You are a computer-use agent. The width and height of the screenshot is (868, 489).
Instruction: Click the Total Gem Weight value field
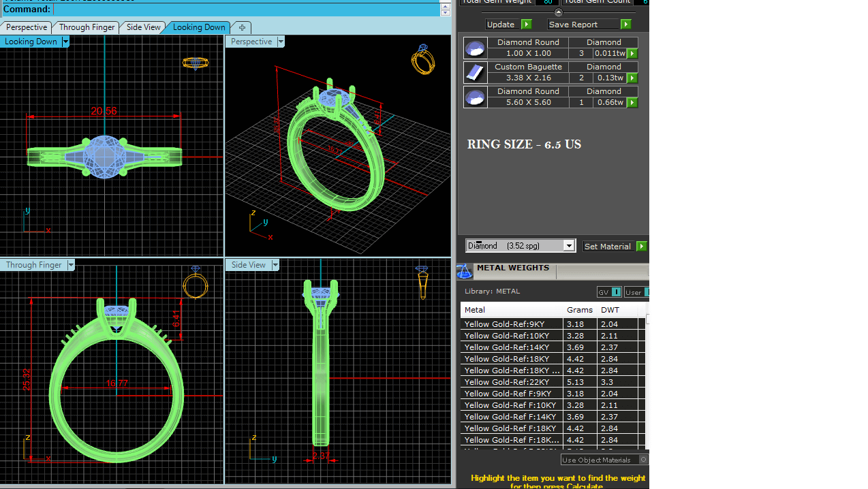(547, 2)
